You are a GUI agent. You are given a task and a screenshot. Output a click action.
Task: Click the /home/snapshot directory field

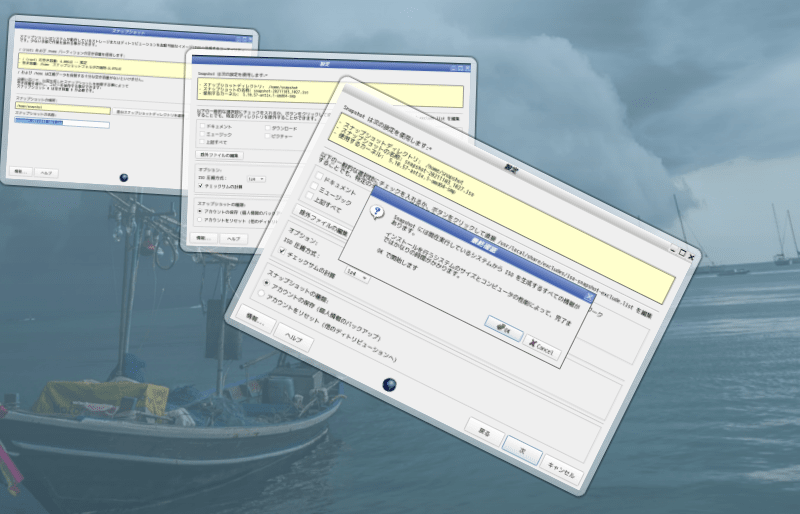[63, 108]
